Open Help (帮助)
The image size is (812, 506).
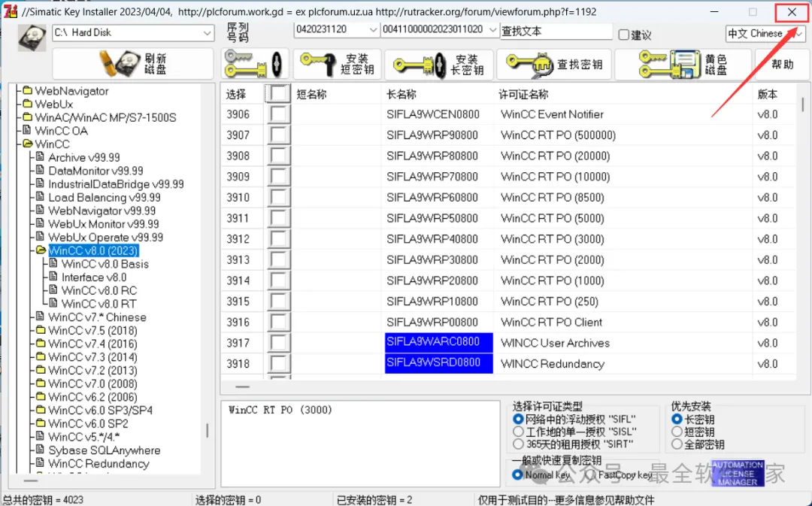[x=782, y=64]
